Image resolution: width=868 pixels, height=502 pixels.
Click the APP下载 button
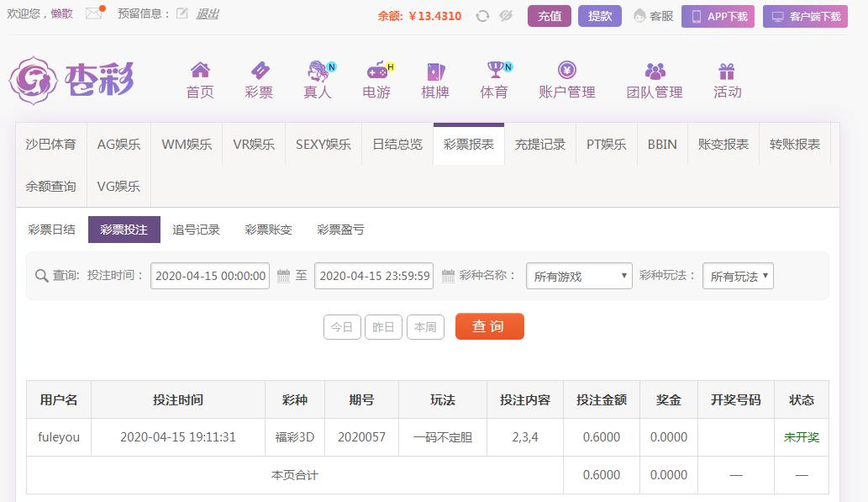tap(718, 16)
